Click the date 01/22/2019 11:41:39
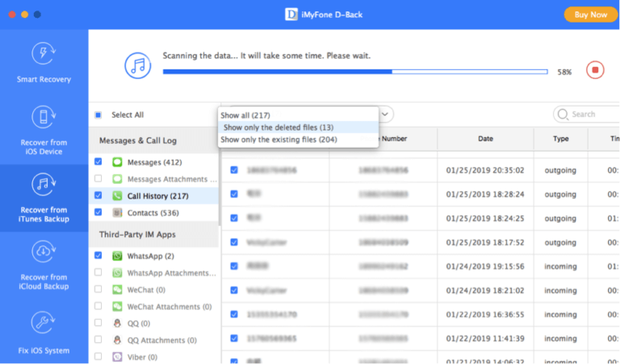Viewport: 620px width, 364px height. click(485, 339)
